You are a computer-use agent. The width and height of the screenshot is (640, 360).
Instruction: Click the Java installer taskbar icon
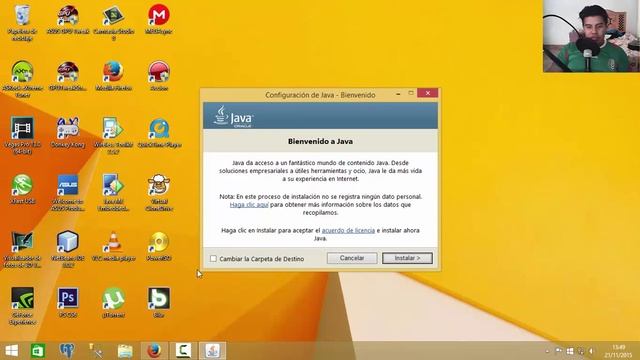click(212, 351)
